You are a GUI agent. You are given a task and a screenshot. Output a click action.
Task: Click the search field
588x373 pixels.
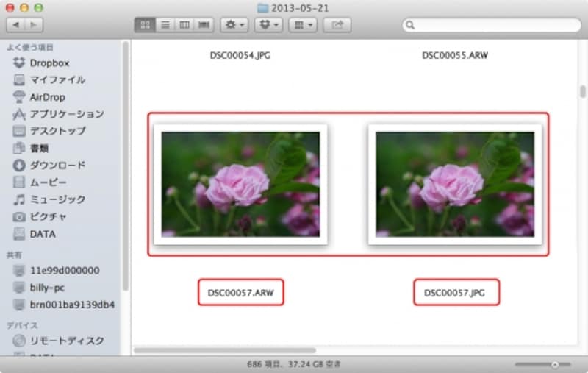point(491,25)
